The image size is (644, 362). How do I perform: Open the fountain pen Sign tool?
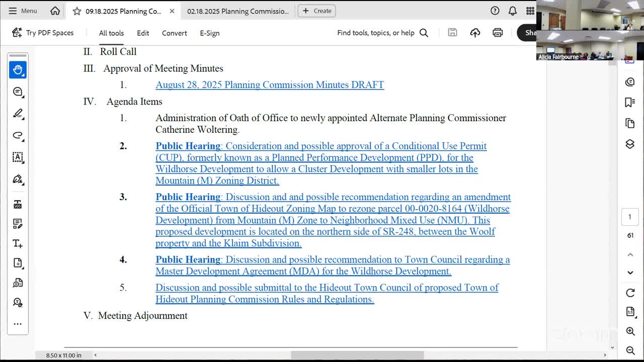pos(18,179)
